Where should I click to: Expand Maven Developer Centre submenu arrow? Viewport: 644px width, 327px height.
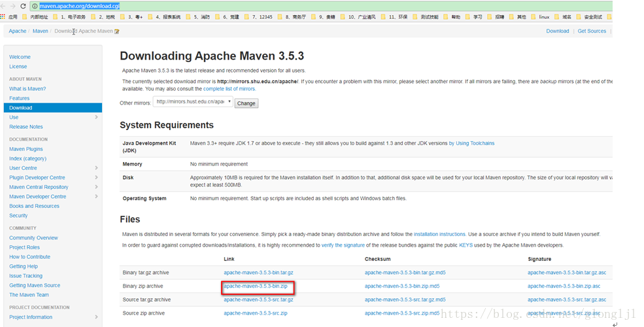point(97,196)
